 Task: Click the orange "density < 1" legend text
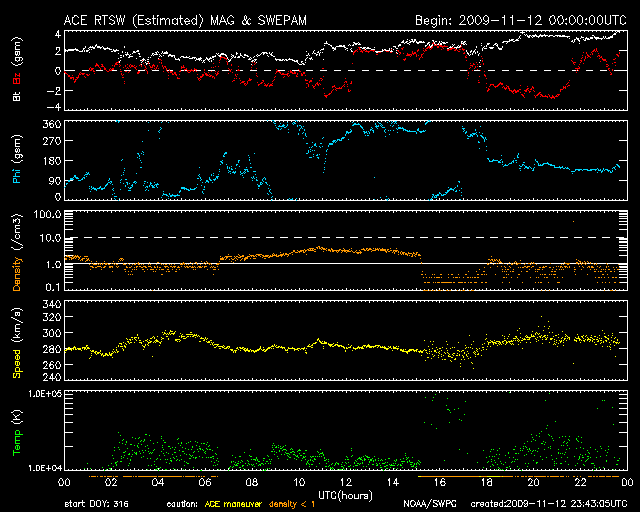(x=291, y=505)
